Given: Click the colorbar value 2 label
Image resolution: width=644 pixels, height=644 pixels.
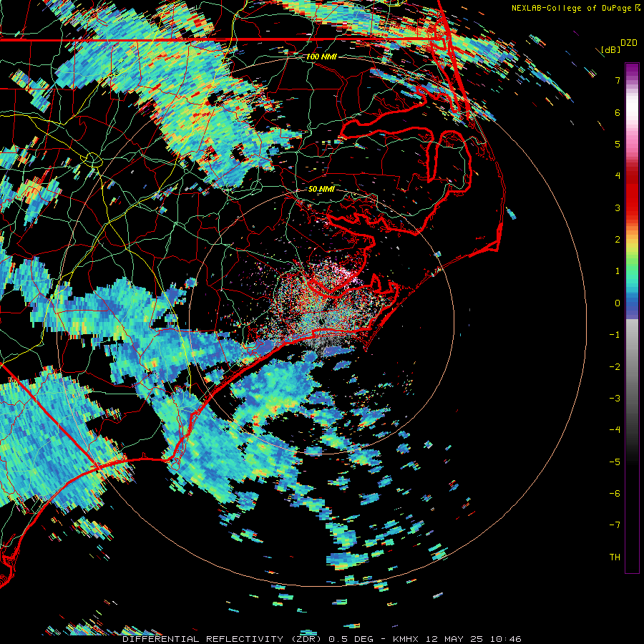Looking at the screenshot, I should [x=618, y=240].
